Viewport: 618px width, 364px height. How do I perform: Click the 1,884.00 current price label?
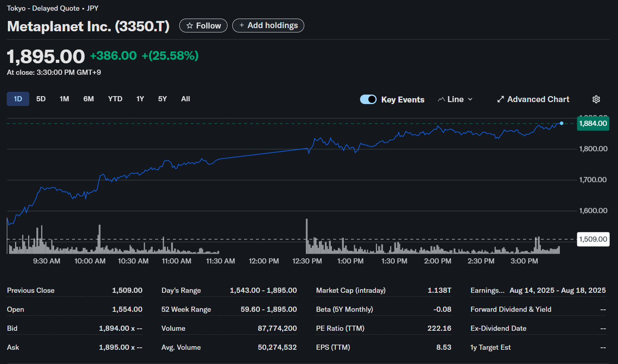tap(593, 123)
